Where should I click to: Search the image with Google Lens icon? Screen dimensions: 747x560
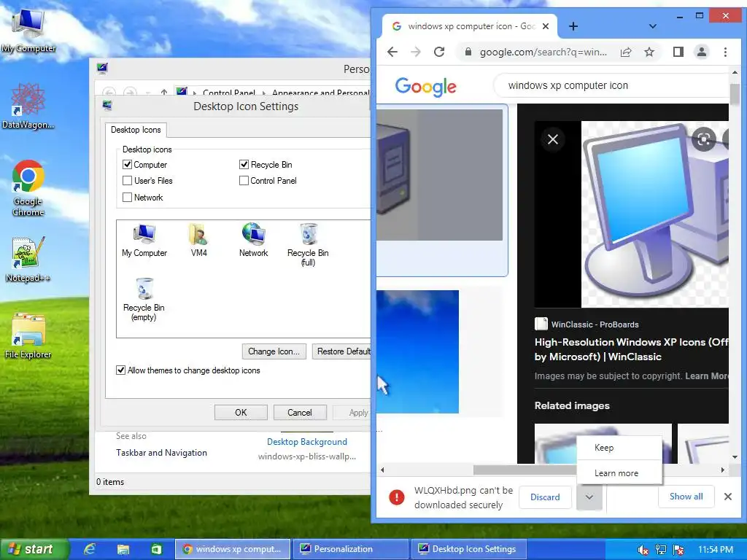[x=704, y=139]
